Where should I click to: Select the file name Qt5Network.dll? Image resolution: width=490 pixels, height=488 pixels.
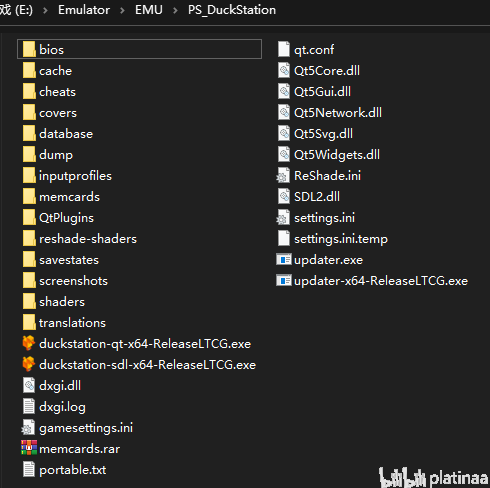coord(338,113)
